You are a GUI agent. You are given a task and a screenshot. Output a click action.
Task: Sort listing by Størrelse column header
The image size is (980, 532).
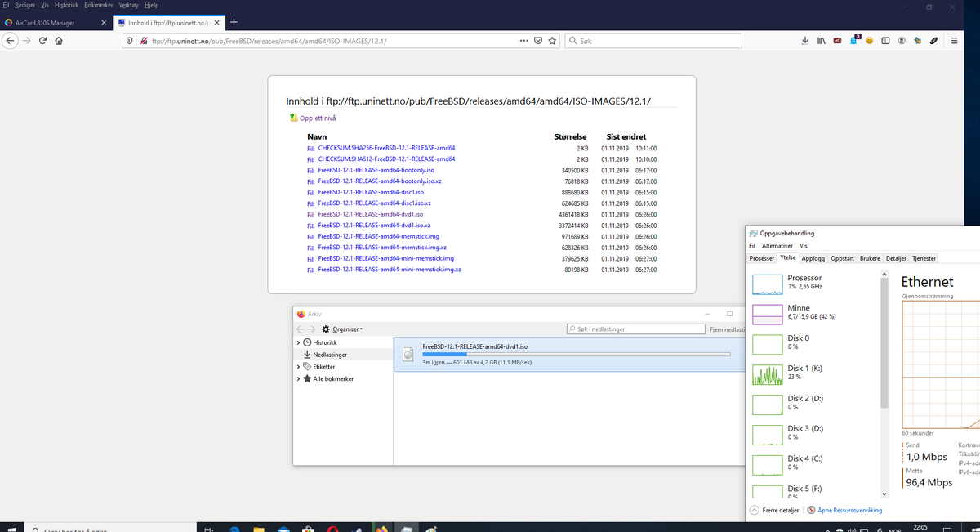pyautogui.click(x=572, y=136)
